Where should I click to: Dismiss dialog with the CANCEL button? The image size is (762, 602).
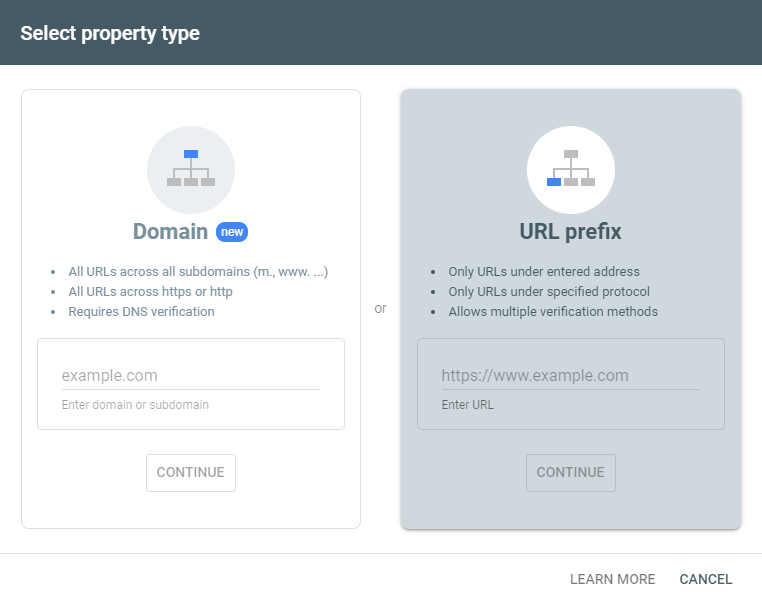tap(706, 579)
